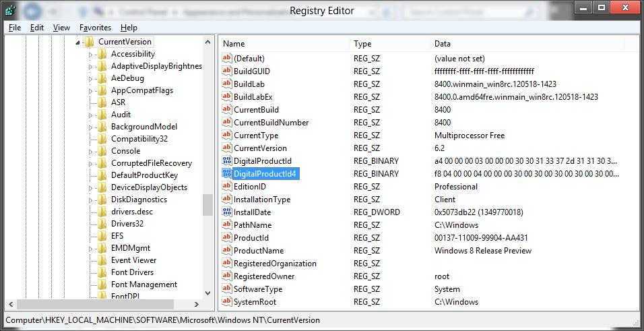Click the DigitalProductId4 binary value icon

[x=227, y=173]
